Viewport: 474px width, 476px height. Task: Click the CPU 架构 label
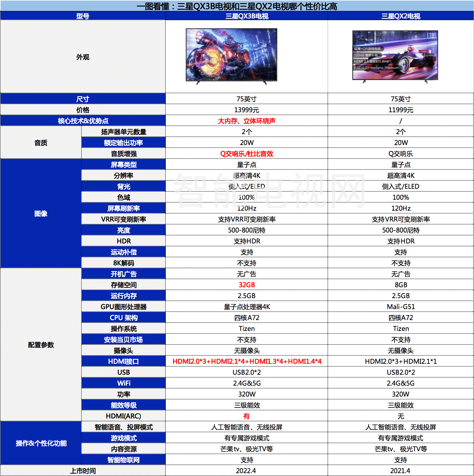point(123,318)
